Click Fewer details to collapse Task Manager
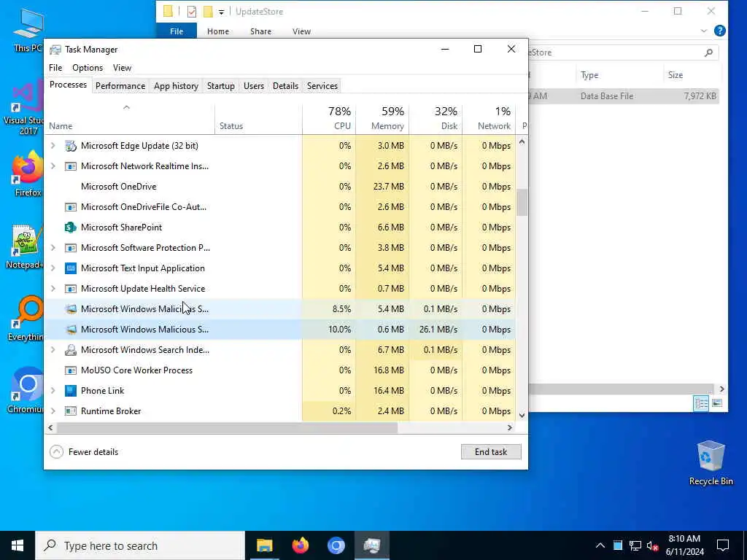Viewport: 747px width, 560px height. 84,452
